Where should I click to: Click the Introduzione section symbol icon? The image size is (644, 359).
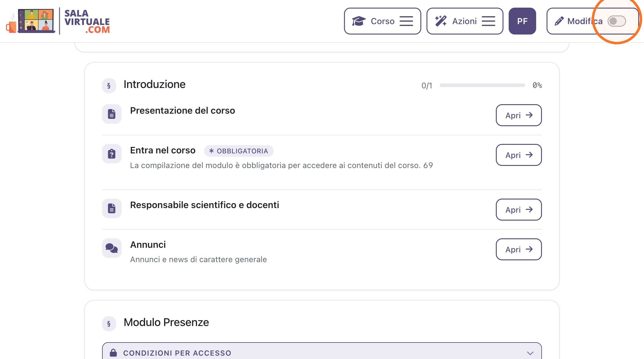click(x=109, y=86)
